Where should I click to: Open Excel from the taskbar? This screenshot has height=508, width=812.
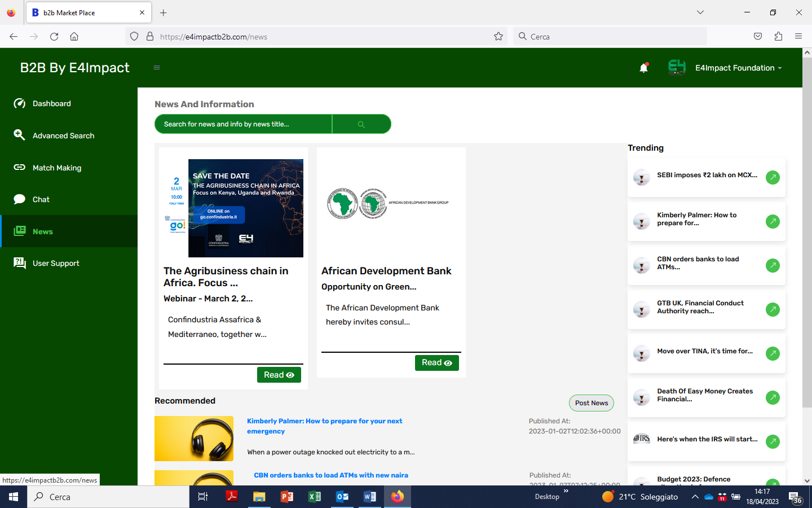[x=315, y=497]
